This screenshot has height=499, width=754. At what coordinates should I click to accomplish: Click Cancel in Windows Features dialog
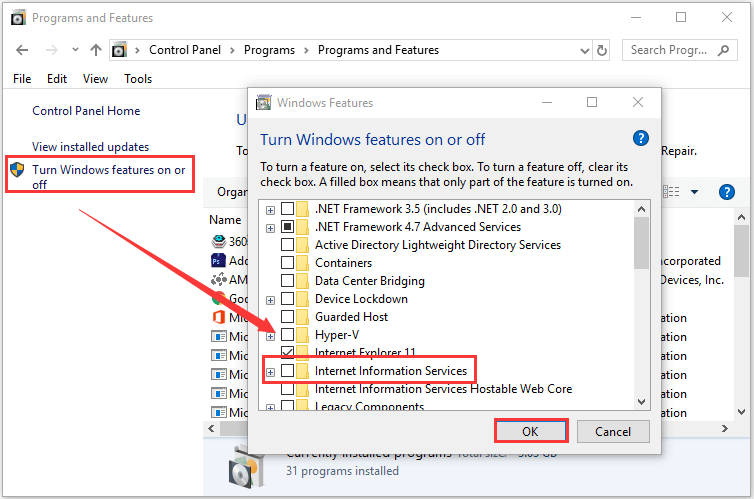(x=613, y=431)
